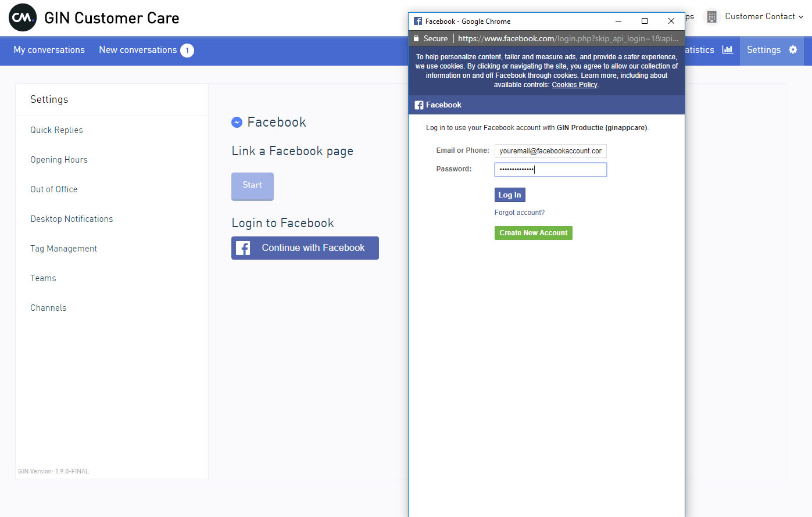The width and height of the screenshot is (812, 517).
Task: Select Opening Hours in settings menu
Action: pyautogui.click(x=59, y=160)
